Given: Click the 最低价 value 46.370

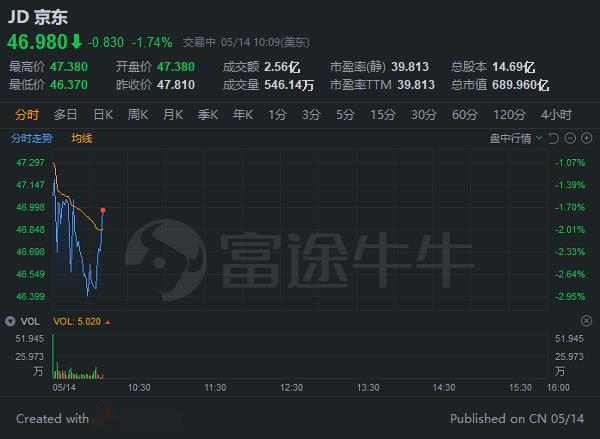Looking at the screenshot, I should point(69,85).
